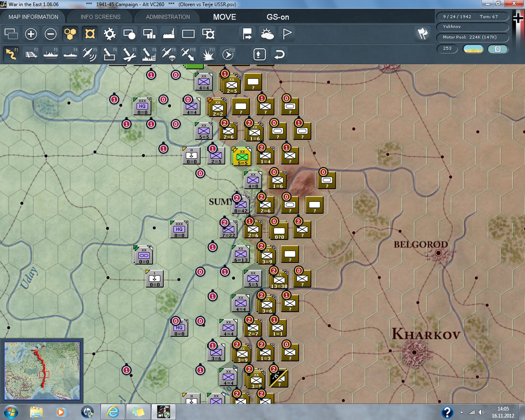Click the date and Turn 67 box
The height and width of the screenshot is (420, 525).
[x=472, y=17]
